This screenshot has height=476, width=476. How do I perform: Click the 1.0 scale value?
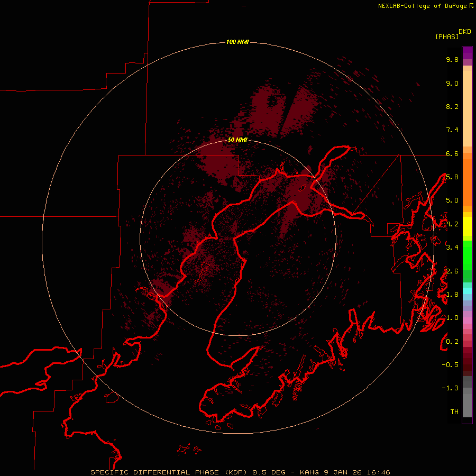pos(452,318)
